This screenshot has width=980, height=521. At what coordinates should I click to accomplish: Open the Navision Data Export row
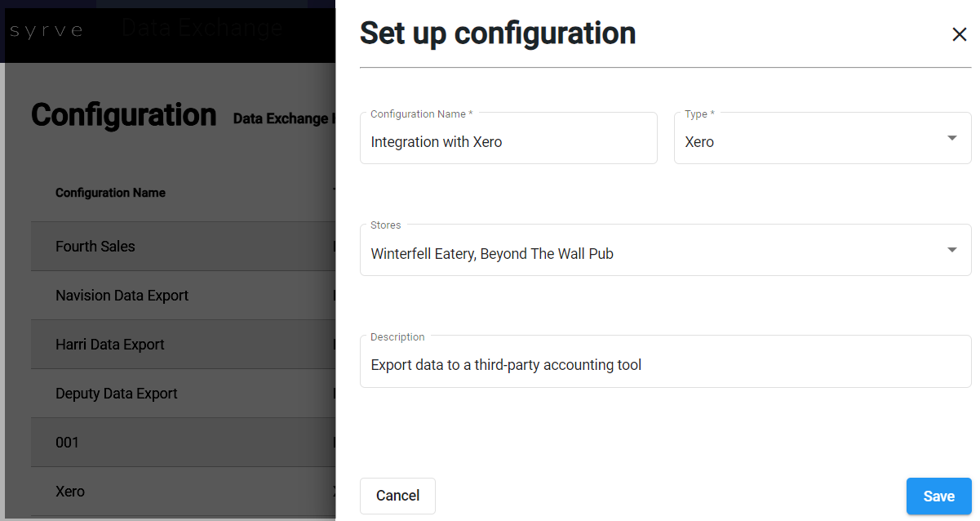[122, 296]
